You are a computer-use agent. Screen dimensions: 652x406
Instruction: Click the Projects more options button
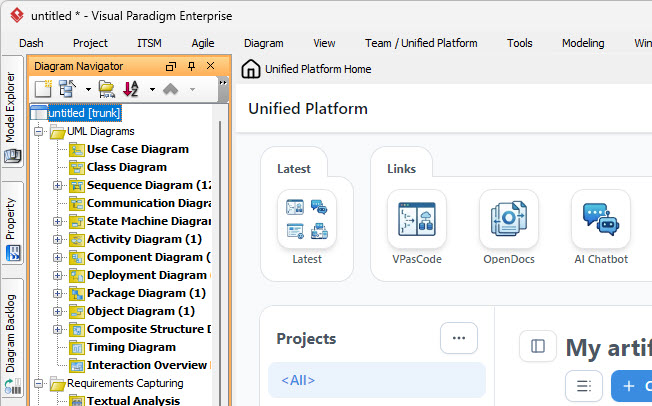(459, 338)
